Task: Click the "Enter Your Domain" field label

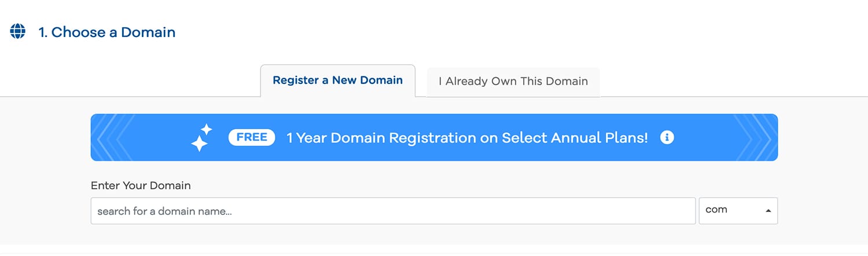Action: click(x=141, y=186)
